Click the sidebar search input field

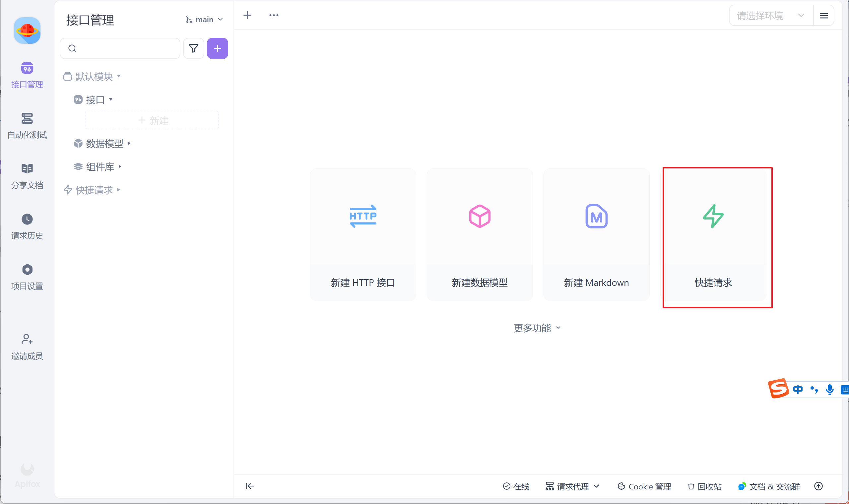[126, 48]
